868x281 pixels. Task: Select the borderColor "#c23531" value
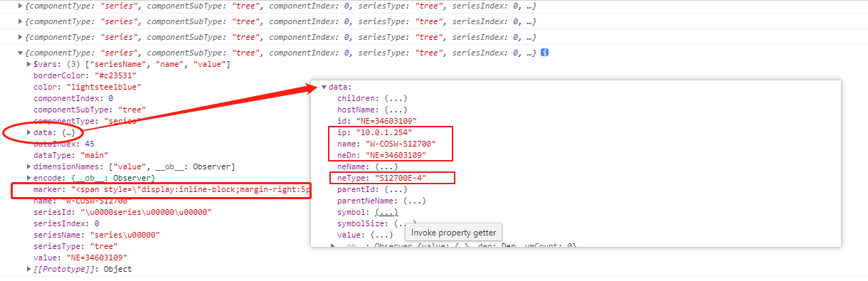[x=115, y=75]
